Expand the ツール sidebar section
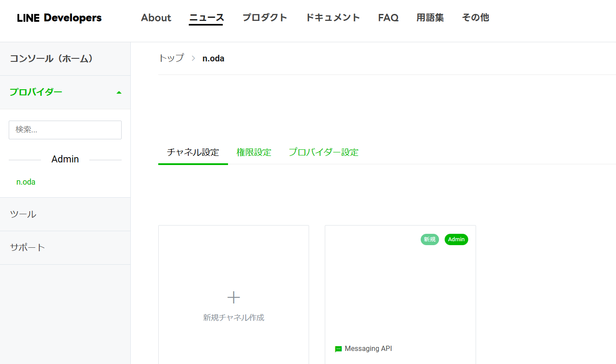The image size is (616, 364). [65, 214]
